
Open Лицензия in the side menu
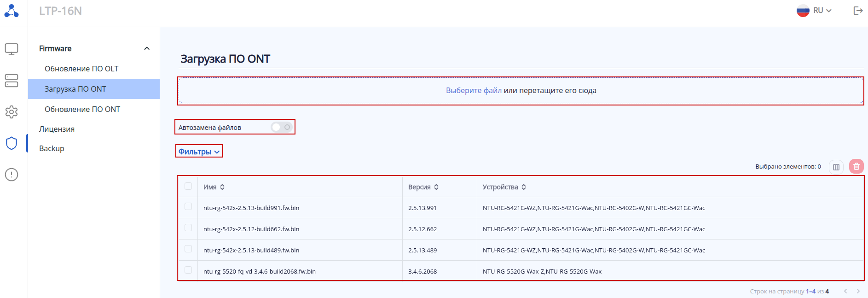click(57, 129)
